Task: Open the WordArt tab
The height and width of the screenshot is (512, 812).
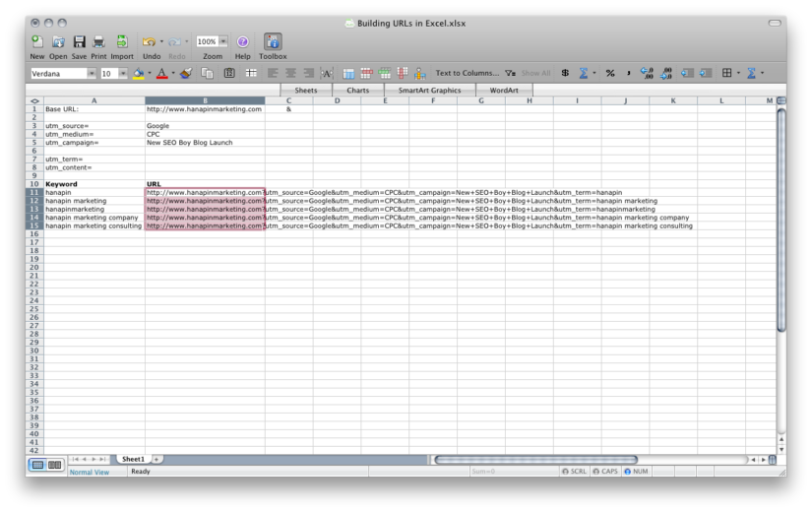Action: pyautogui.click(x=504, y=91)
